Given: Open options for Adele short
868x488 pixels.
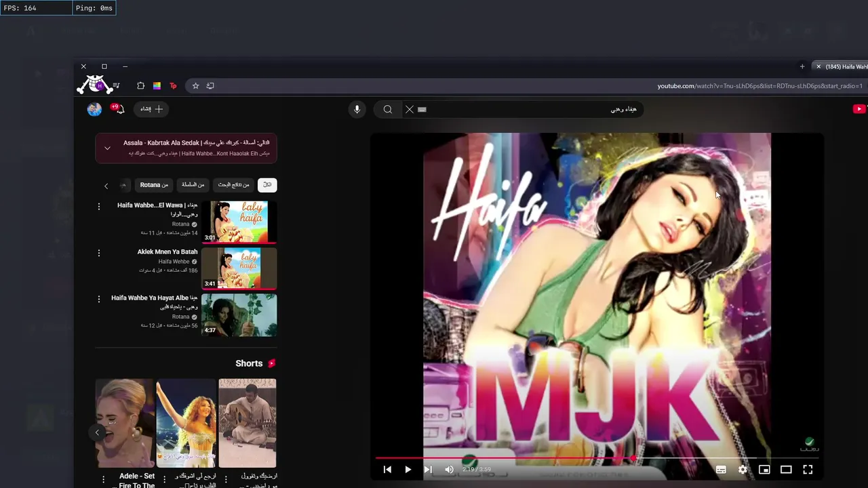Looking at the screenshot, I should click(x=103, y=479).
